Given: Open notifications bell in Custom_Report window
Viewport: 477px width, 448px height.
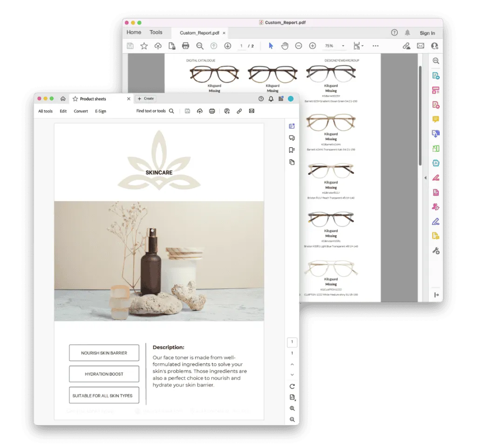Looking at the screenshot, I should tap(408, 33).
